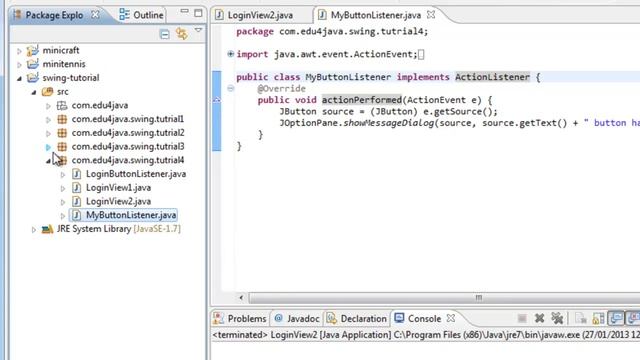This screenshot has width=640, height=360.
Task: Collapse the src folder
Action: click(34, 92)
